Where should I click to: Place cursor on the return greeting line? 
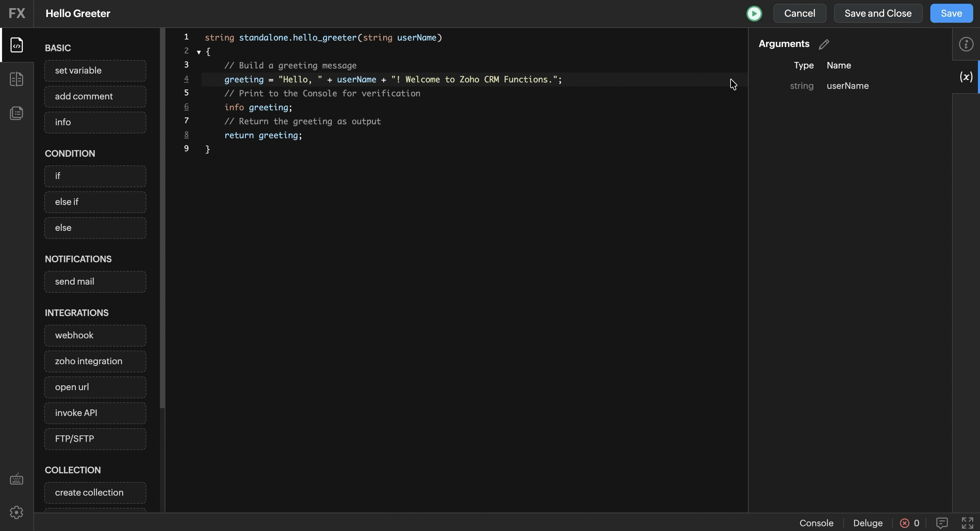tap(263, 135)
